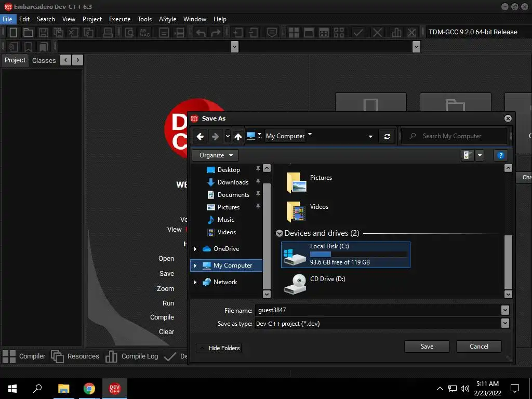The height and width of the screenshot is (399, 532).
Task: Click the Search My Computer box
Action: 454,137
